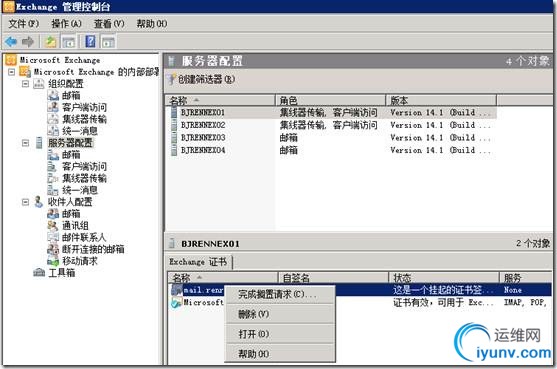Select 客户端访问 under 组织配置

click(x=84, y=107)
